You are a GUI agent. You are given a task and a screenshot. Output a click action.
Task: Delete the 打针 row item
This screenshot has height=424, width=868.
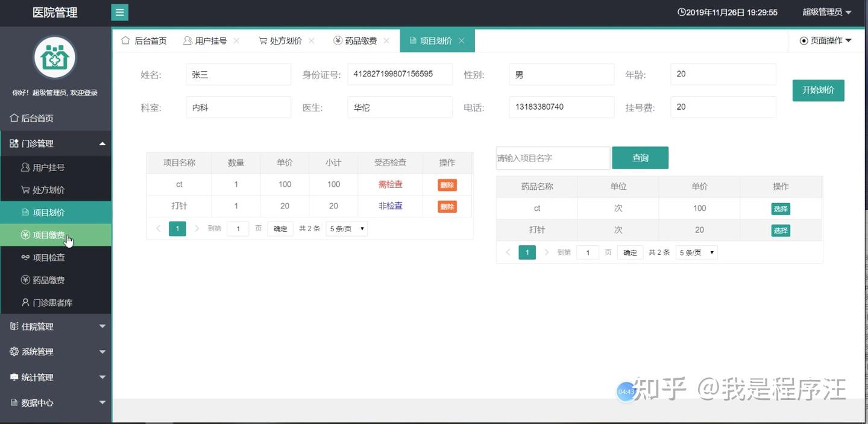(447, 207)
